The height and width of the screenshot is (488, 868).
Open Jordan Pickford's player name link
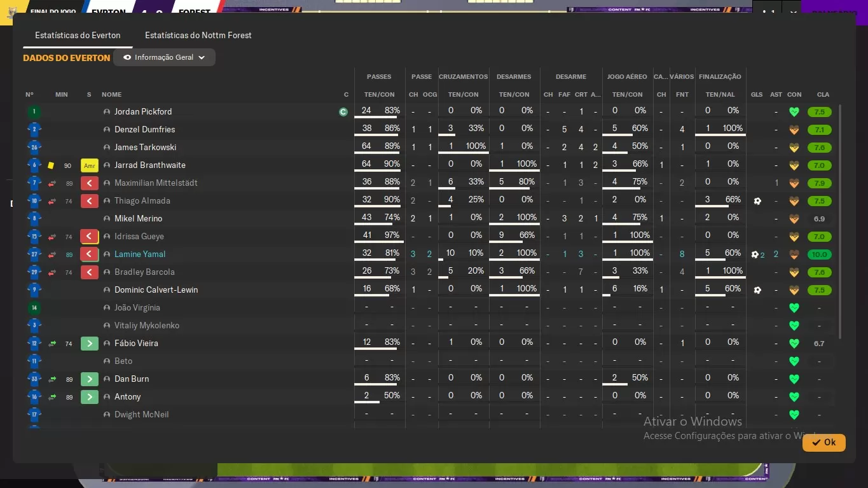click(x=143, y=112)
